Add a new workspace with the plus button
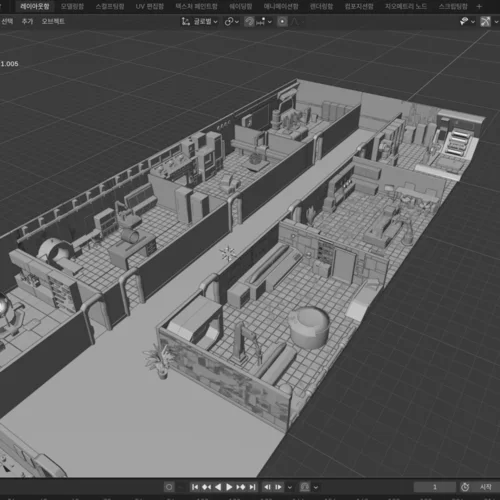500x500 pixels. click(x=479, y=6)
